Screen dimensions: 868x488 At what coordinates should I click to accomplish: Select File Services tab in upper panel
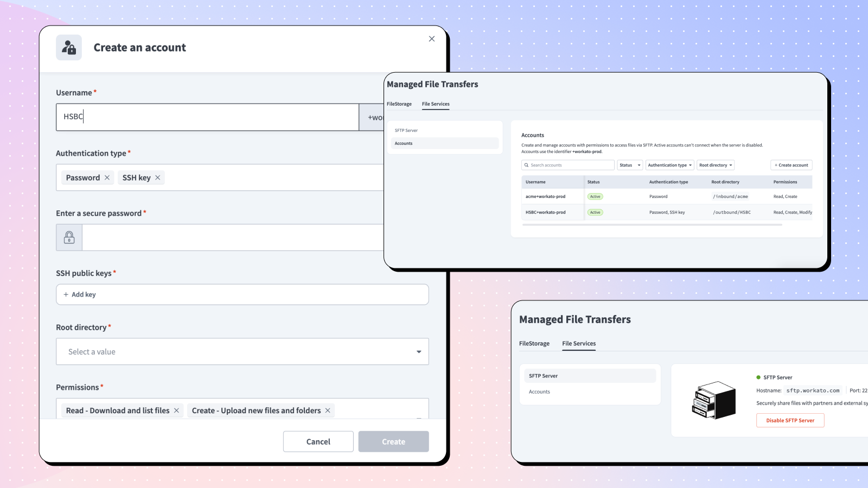[436, 104]
